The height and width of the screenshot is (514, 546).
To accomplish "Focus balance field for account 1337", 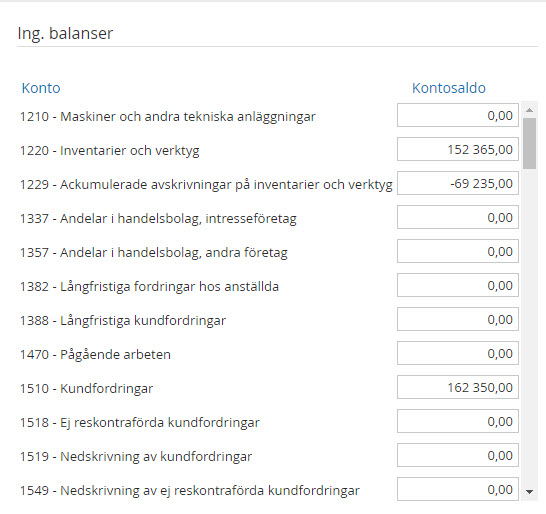I will [458, 217].
